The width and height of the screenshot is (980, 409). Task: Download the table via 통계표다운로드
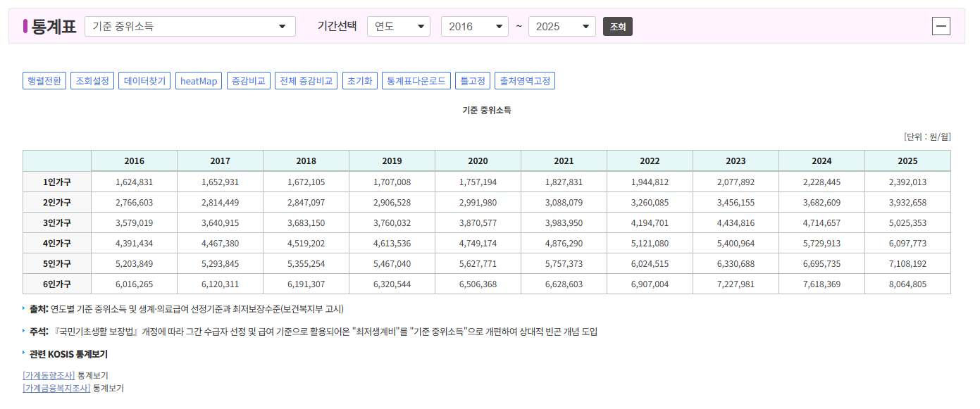tap(416, 80)
